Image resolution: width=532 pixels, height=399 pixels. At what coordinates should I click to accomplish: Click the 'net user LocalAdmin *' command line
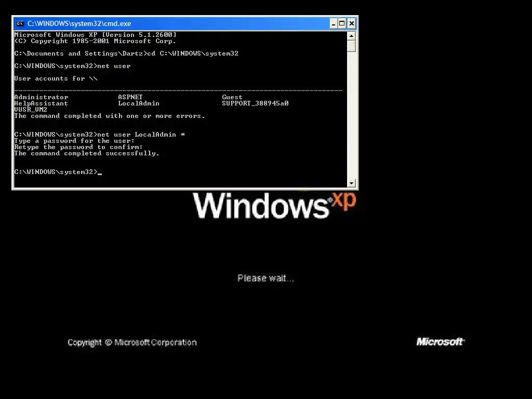pos(100,135)
